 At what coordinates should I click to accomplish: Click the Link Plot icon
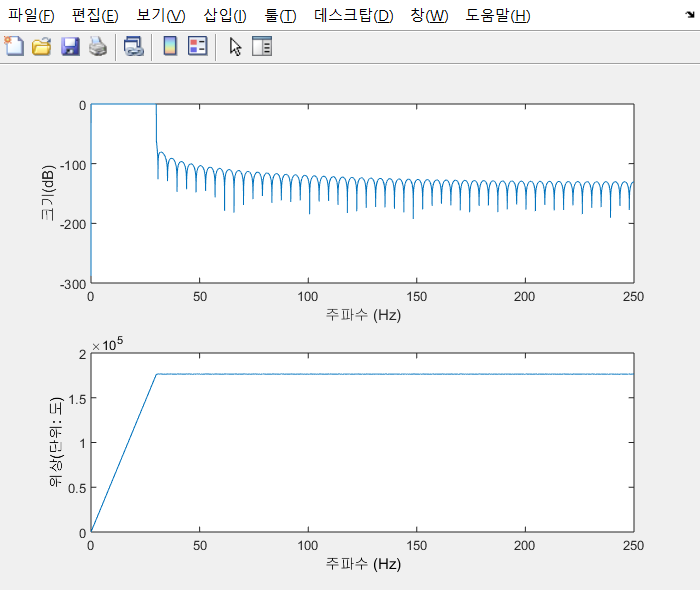133,46
